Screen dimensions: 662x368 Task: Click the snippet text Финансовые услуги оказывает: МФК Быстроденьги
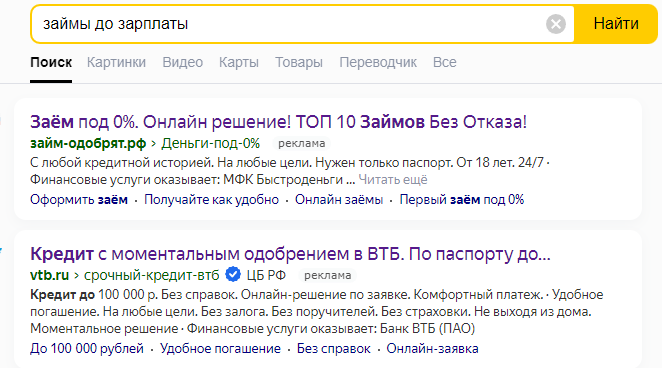(x=186, y=180)
